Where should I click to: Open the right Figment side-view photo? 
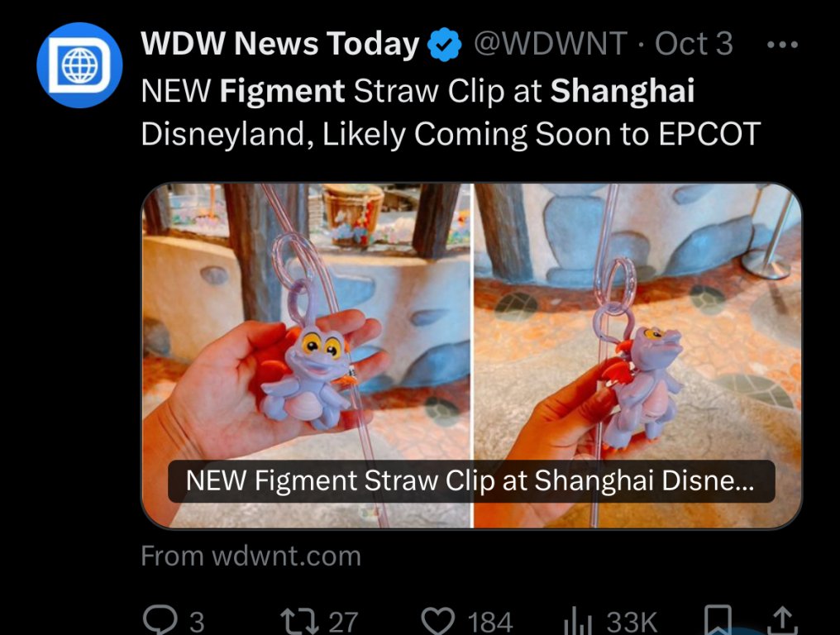click(x=638, y=356)
